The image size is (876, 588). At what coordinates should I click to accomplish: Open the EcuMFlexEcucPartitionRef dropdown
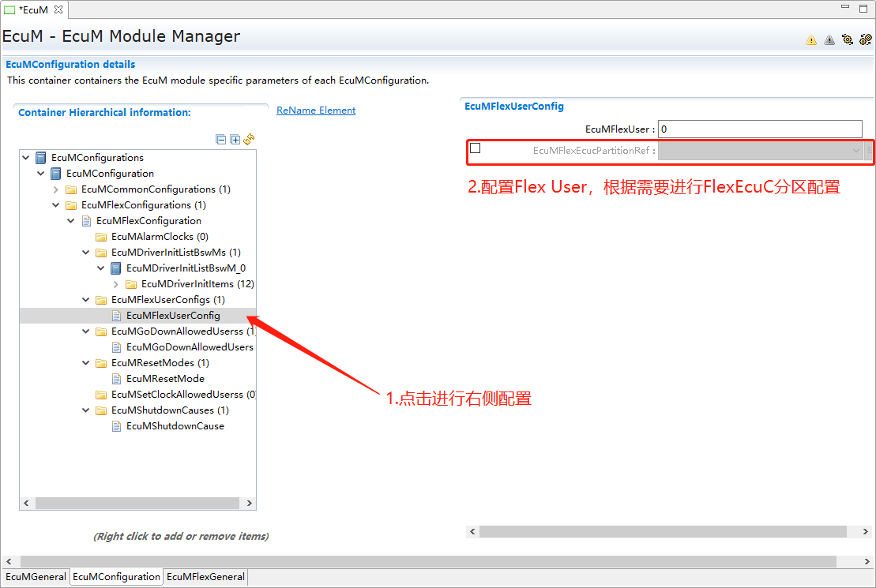tap(855, 150)
